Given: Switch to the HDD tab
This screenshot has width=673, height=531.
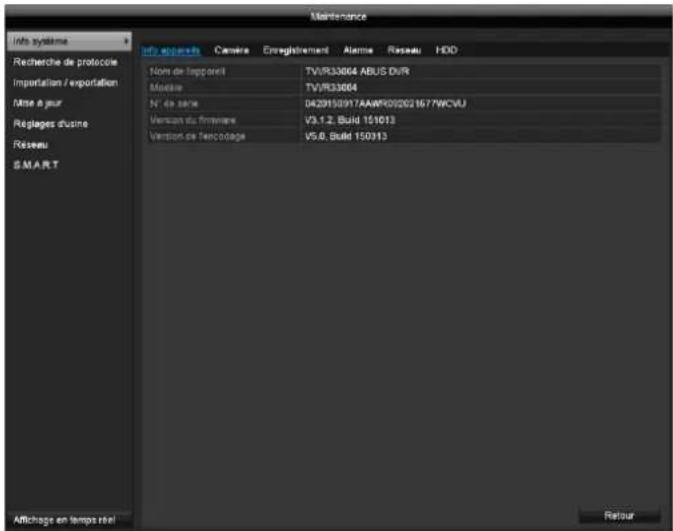Looking at the screenshot, I should [x=446, y=51].
